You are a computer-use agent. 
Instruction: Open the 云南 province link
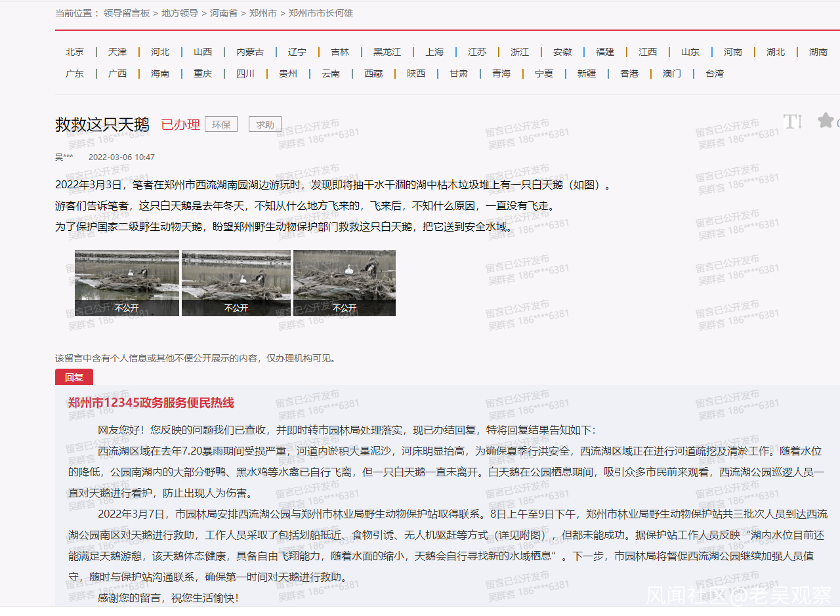[331, 73]
